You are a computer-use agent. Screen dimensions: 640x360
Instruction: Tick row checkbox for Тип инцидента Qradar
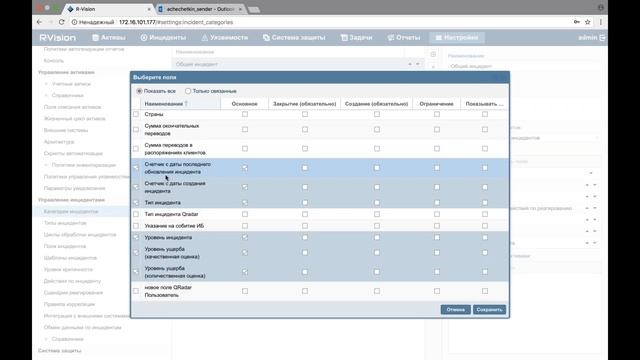tap(136, 214)
